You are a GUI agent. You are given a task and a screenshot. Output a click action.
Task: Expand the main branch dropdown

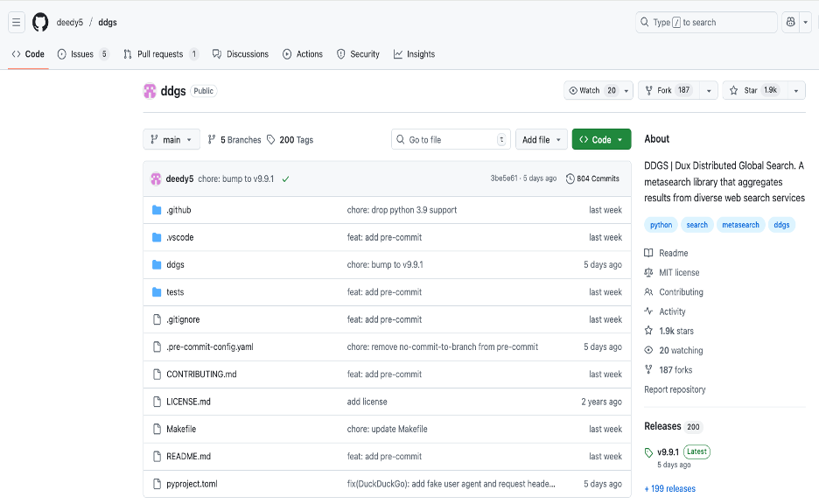click(x=171, y=140)
